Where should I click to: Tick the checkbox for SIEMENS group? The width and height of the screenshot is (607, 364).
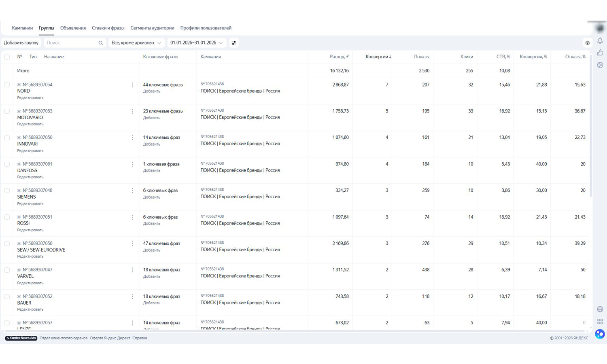[x=7, y=191]
